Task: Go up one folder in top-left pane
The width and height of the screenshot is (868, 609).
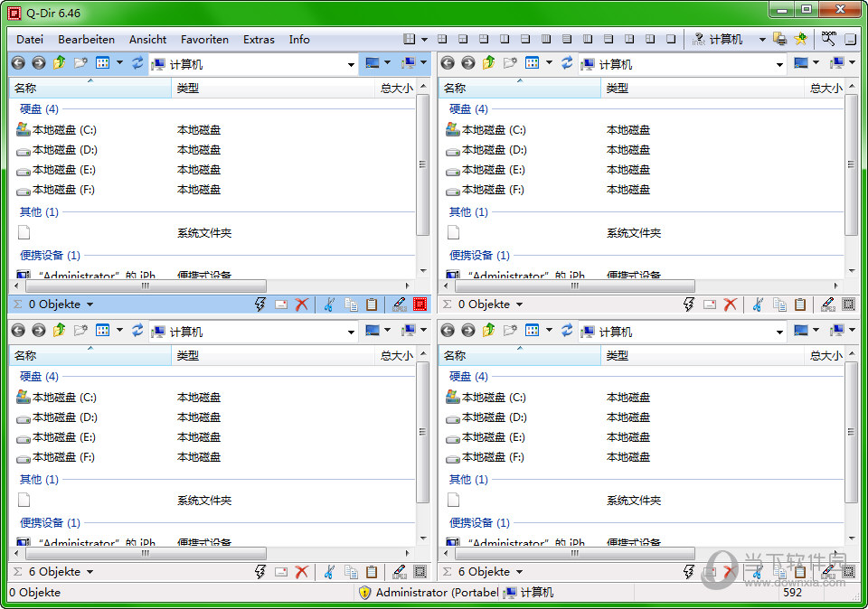Action: pos(60,63)
